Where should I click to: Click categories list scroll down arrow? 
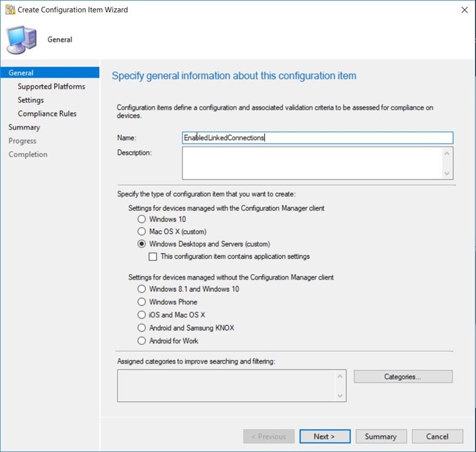[x=340, y=395]
